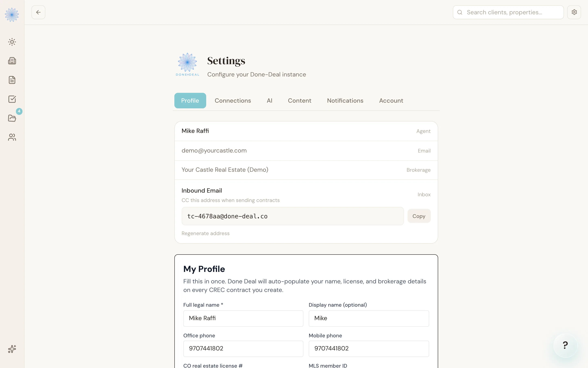This screenshot has height=368, width=588.
Task: Click 'CC this address when sending contracts' text
Action: click(231, 200)
